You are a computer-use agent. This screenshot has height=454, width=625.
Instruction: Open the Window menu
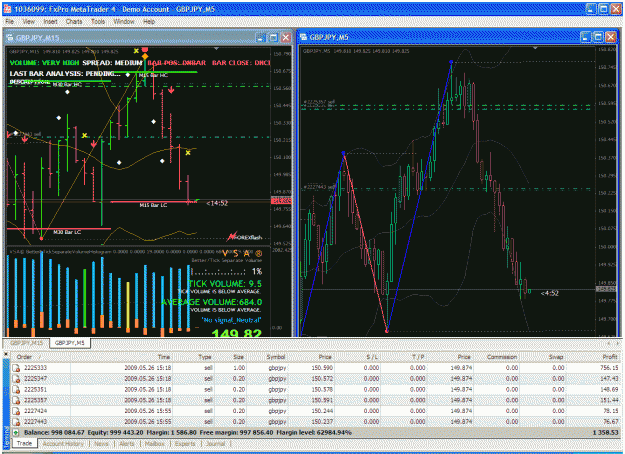tap(124, 22)
